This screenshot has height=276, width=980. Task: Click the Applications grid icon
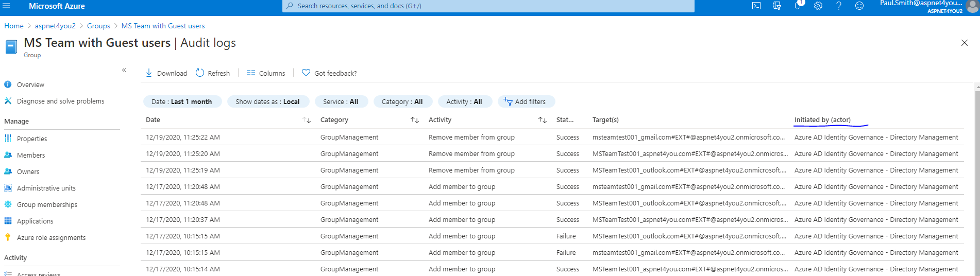tap(8, 221)
